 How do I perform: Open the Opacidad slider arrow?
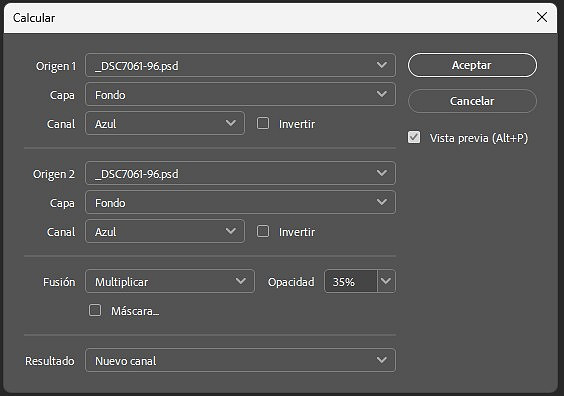(x=386, y=281)
